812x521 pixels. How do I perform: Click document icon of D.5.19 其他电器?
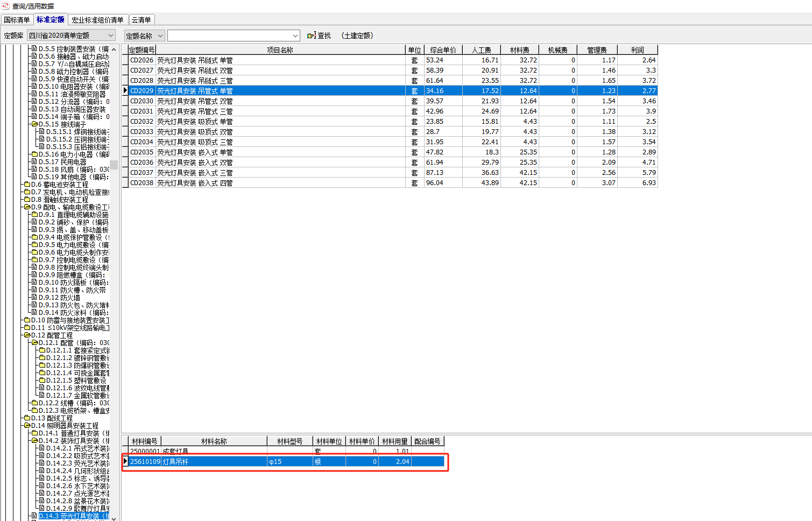coord(34,177)
